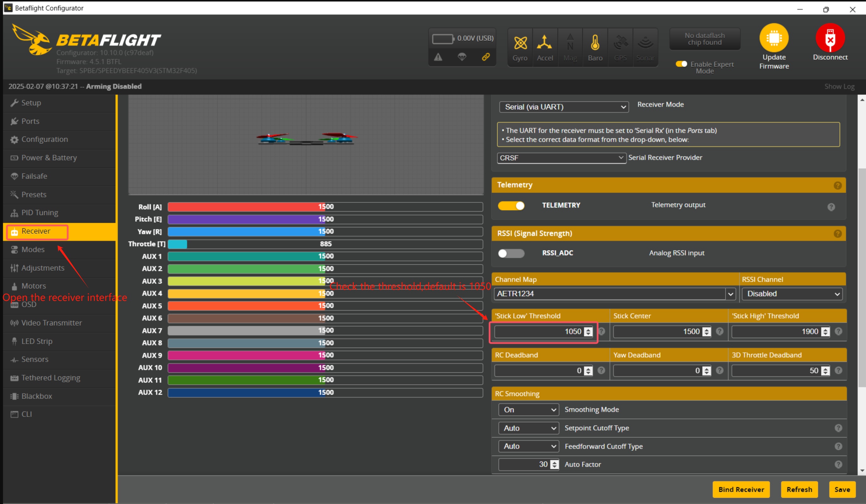Click the Stick High Threshold stepper arrows

click(x=825, y=332)
